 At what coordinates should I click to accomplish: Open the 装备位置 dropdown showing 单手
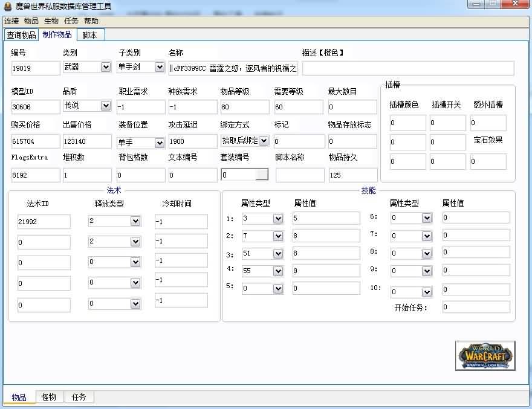[x=160, y=143]
